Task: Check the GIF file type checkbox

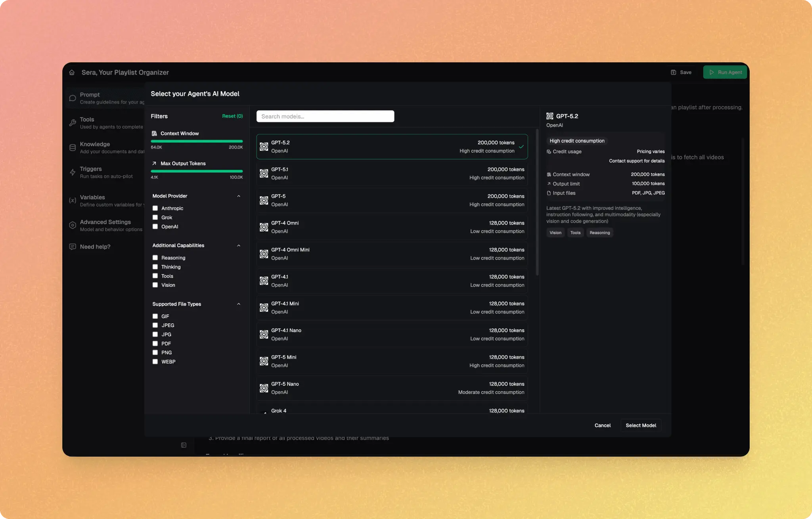Action: click(155, 316)
